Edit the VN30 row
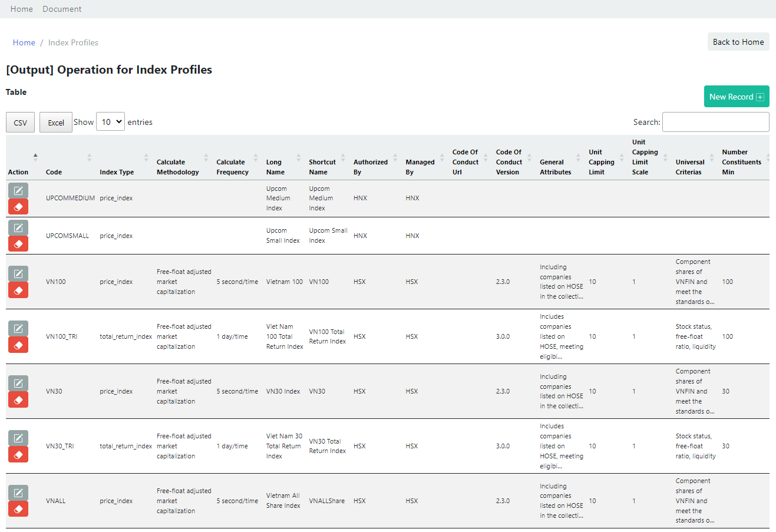 [x=18, y=383]
